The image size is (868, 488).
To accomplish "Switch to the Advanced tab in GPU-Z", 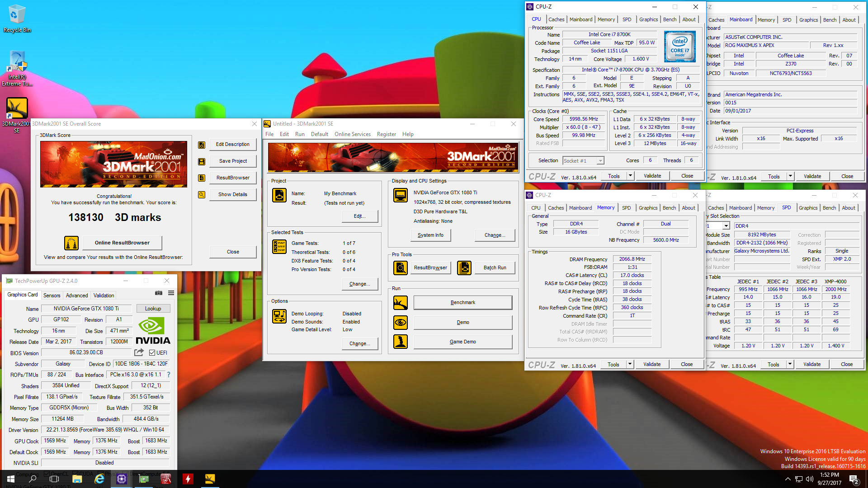I will point(77,296).
